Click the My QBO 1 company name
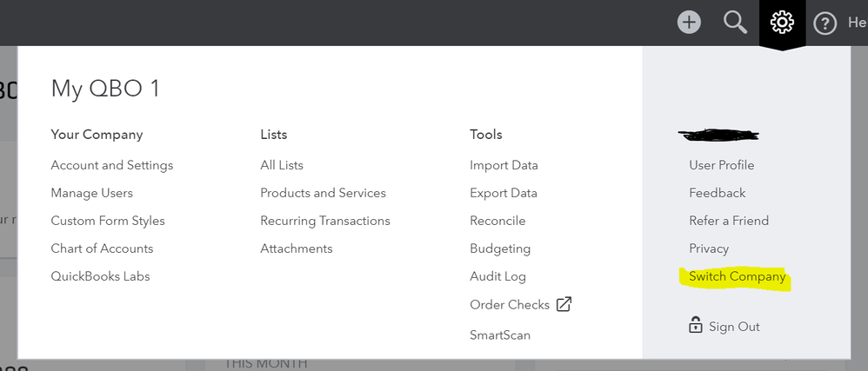868x371 pixels. click(105, 89)
